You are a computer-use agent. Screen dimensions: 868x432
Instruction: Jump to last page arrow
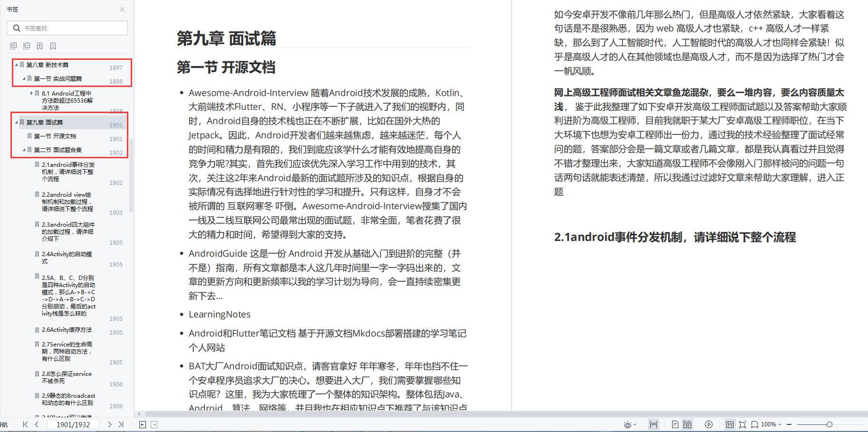click(x=121, y=424)
